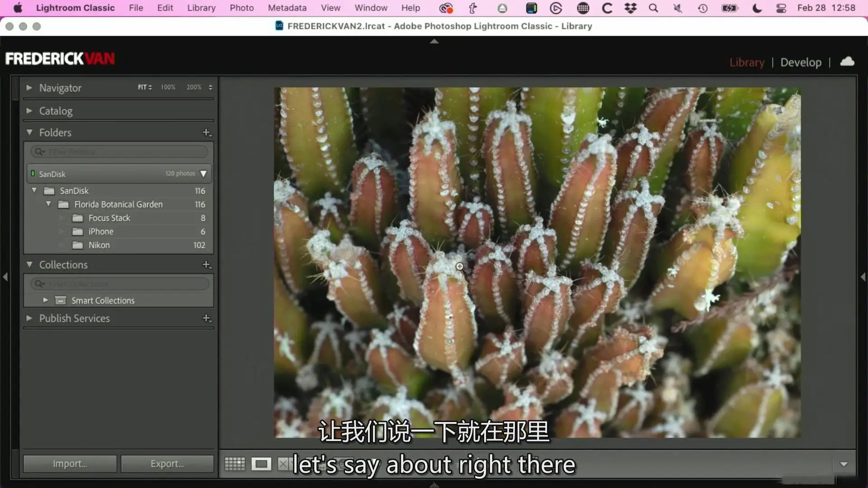Hide the left panel using side arrow
868x488 pixels.
pyautogui.click(x=5, y=277)
